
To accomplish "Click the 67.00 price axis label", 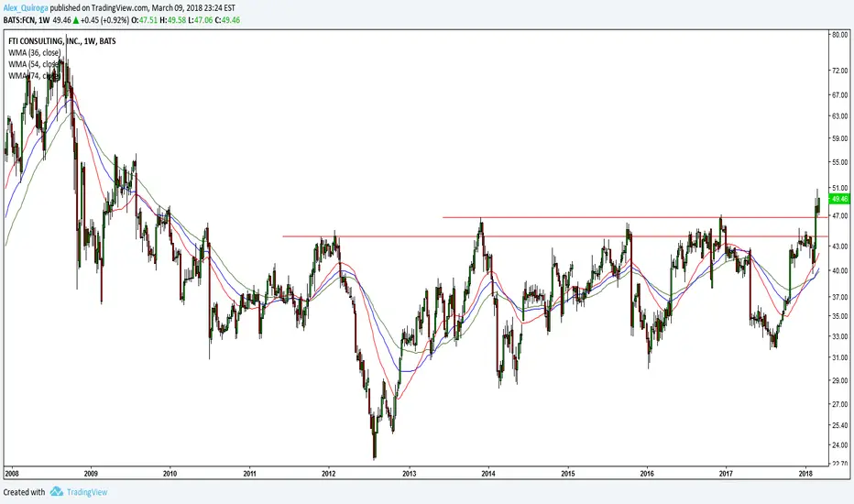I will 840,95.
